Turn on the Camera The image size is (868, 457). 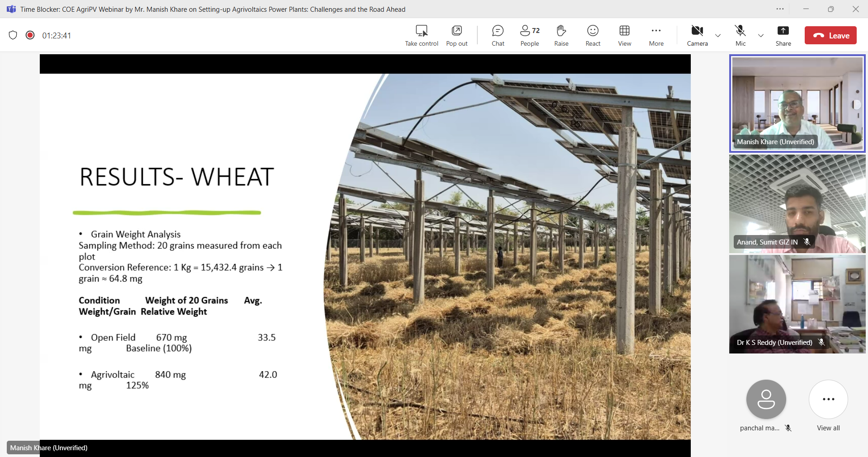tap(697, 35)
